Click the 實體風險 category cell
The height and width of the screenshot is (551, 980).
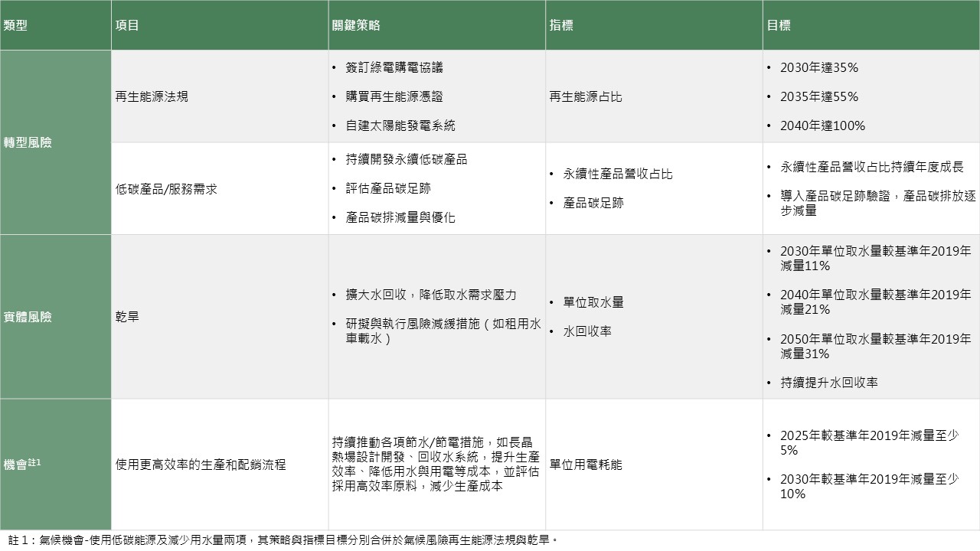point(28,317)
